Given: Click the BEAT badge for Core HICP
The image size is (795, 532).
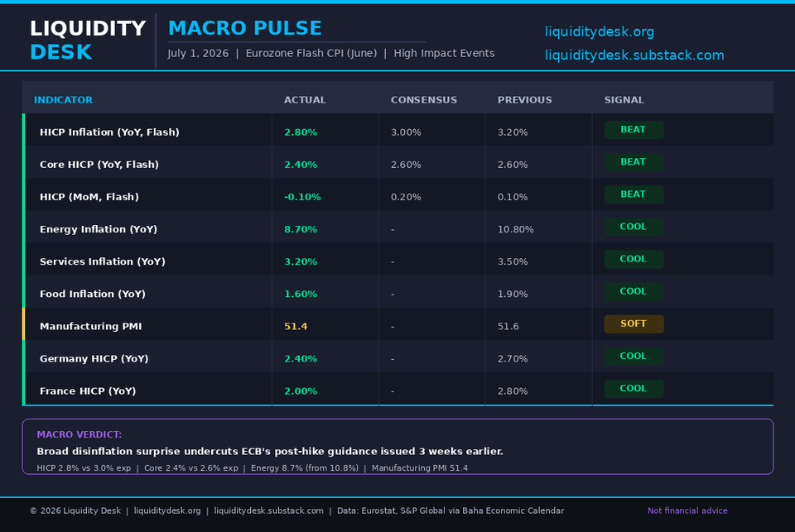Looking at the screenshot, I should pyautogui.click(x=634, y=162).
